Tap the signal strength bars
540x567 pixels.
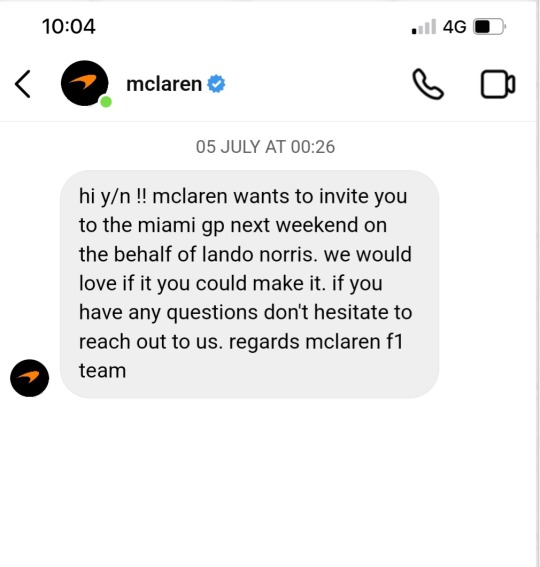click(x=424, y=27)
